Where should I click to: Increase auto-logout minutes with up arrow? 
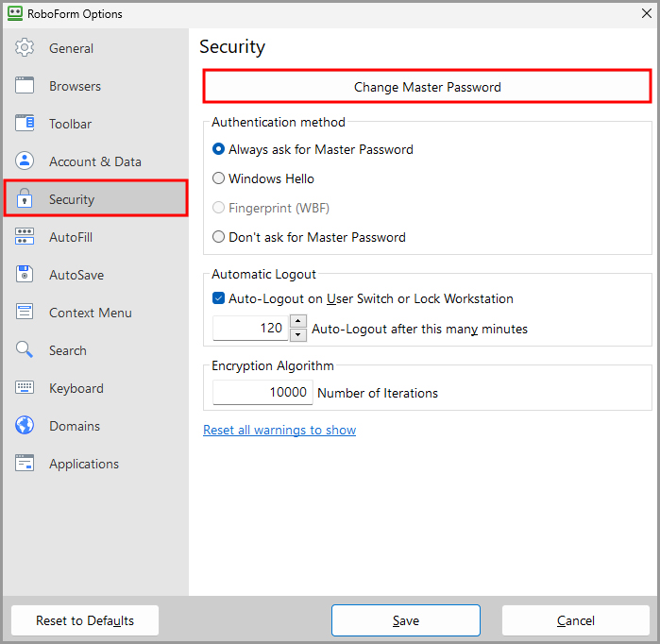(298, 321)
